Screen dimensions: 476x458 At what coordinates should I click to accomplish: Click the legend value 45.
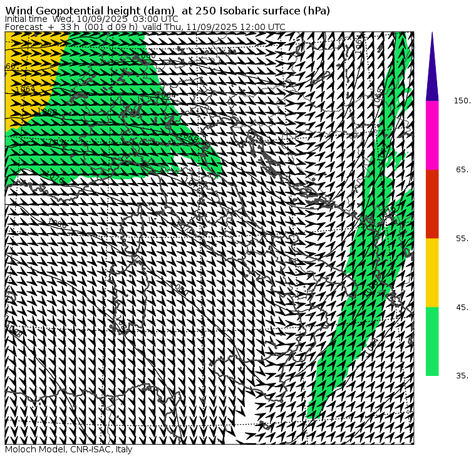(x=462, y=308)
